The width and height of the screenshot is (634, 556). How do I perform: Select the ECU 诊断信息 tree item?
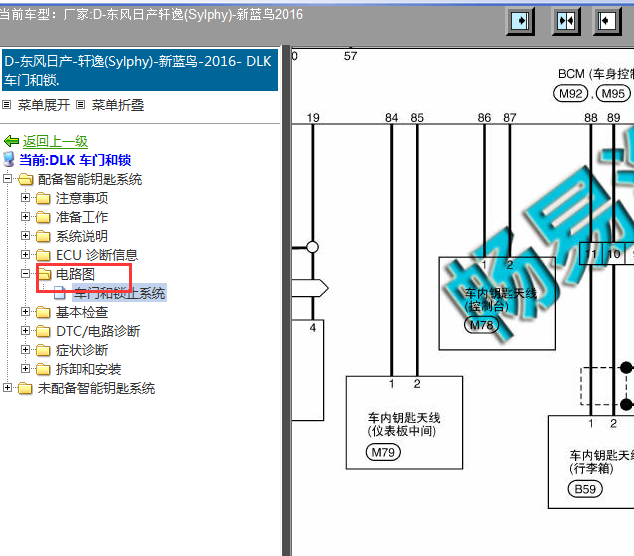[x=97, y=255]
